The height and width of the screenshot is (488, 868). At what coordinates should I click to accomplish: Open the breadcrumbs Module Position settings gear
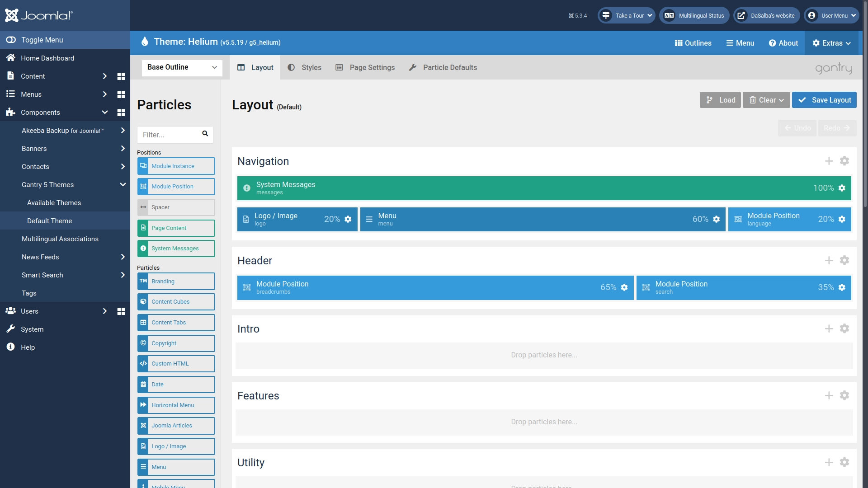[624, 287]
